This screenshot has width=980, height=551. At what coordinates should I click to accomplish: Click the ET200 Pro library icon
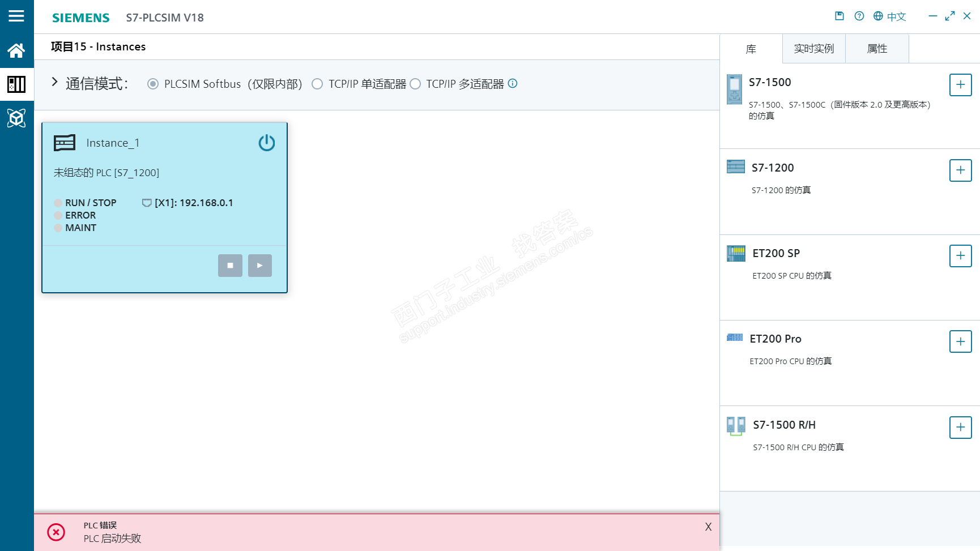[735, 338]
